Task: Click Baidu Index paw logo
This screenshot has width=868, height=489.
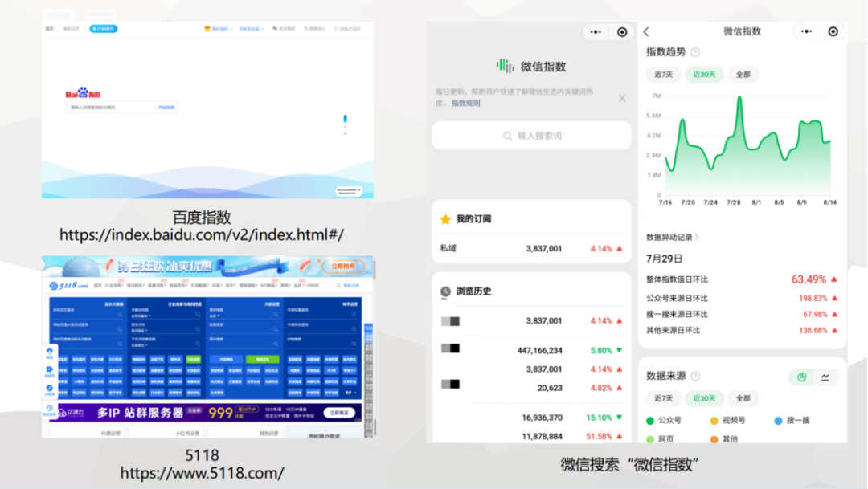Action: click(83, 93)
